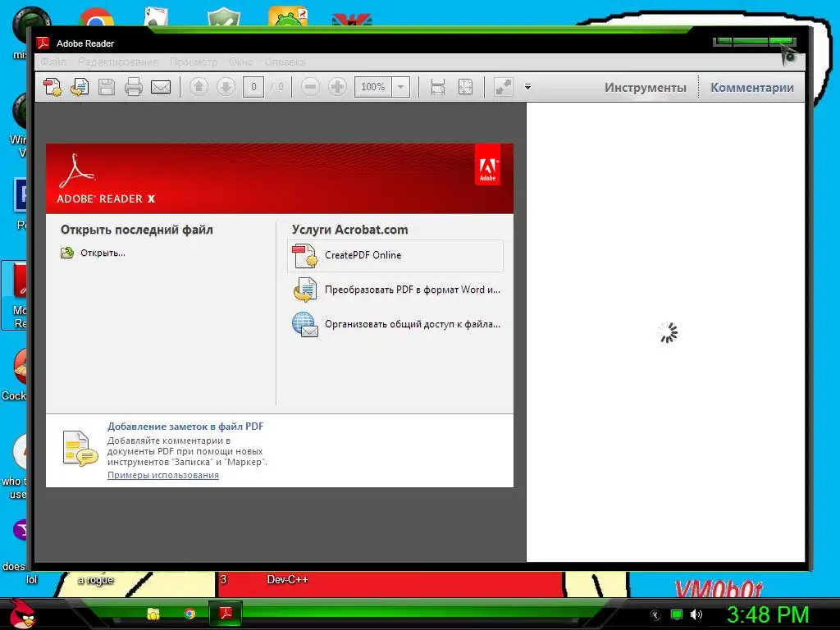Click the Create PDF online toolbar icon
840x630 pixels.
pos(53,87)
